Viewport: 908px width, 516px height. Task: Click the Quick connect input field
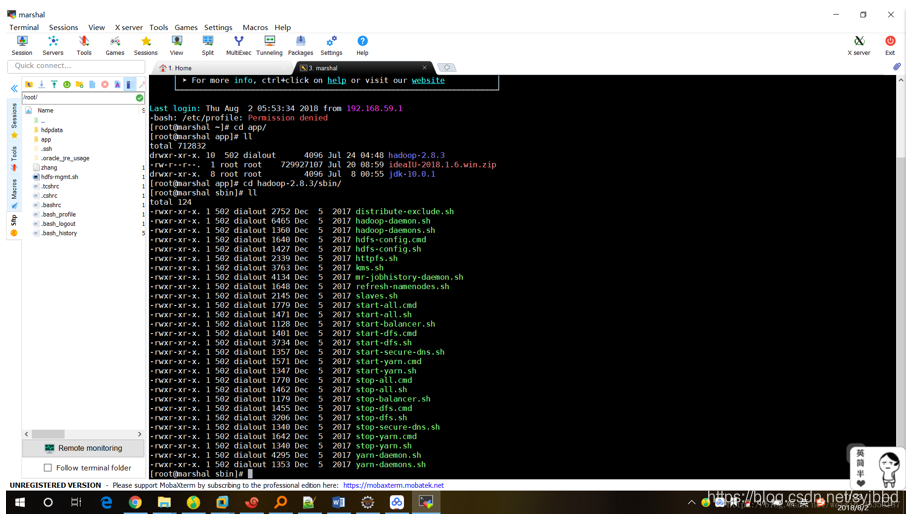[76, 66]
